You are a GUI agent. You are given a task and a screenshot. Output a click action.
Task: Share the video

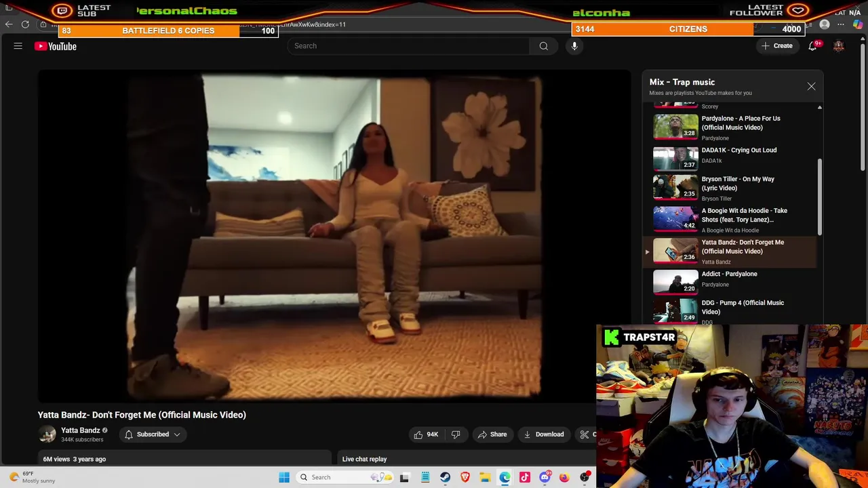pos(492,434)
